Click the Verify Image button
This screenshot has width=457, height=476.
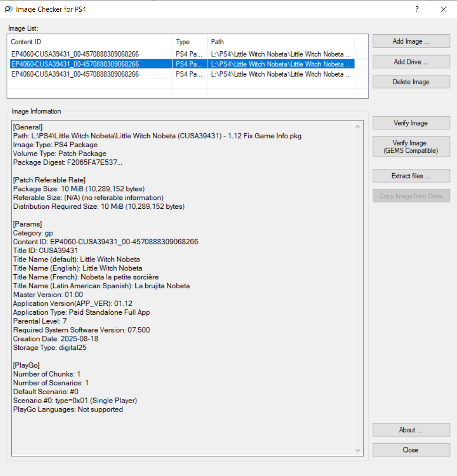[x=411, y=123]
